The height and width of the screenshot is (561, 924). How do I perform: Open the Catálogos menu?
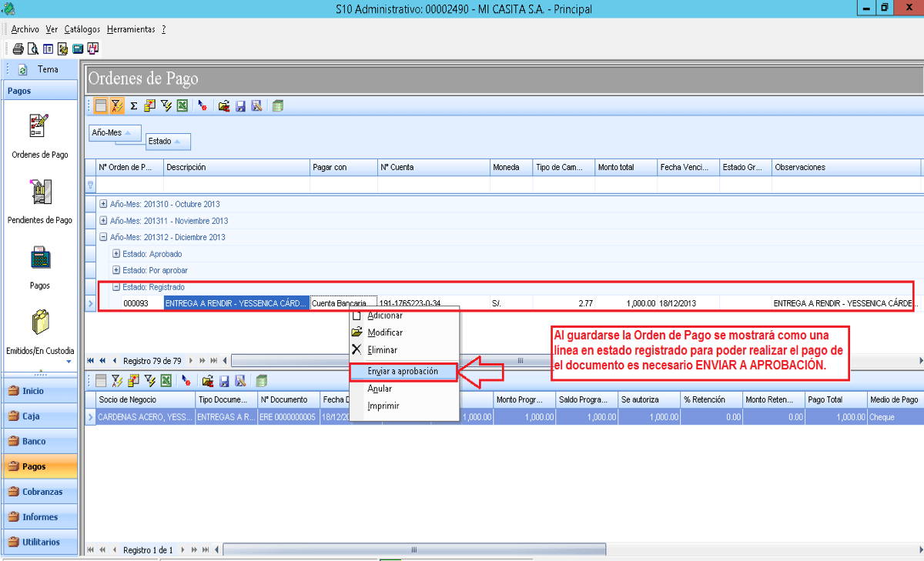(82, 29)
